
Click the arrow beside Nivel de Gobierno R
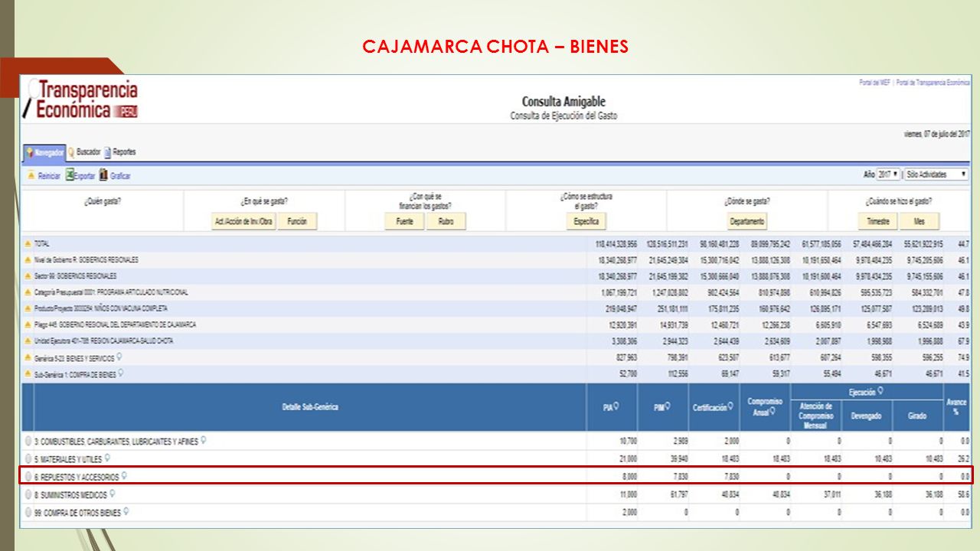[28, 260]
